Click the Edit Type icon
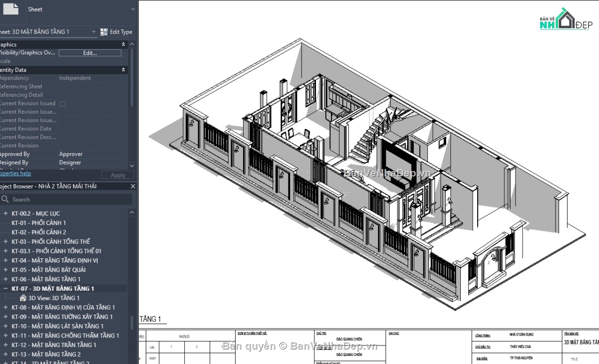 pyautogui.click(x=104, y=32)
